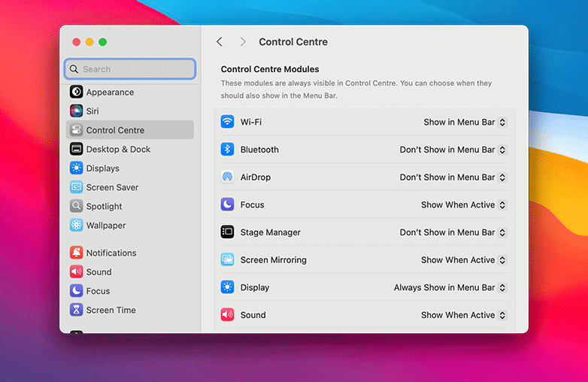Click the Notifications bell icon
588x382 pixels.
[77, 253]
